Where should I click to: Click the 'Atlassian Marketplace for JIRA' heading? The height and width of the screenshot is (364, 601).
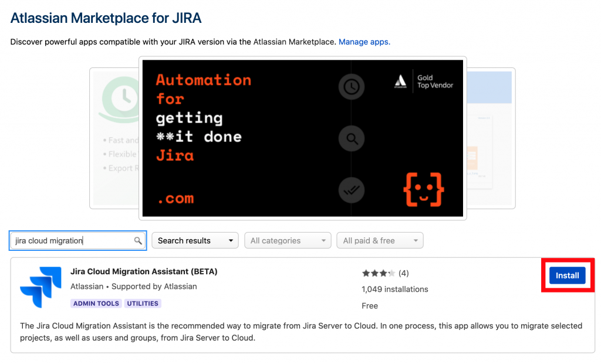tap(106, 18)
